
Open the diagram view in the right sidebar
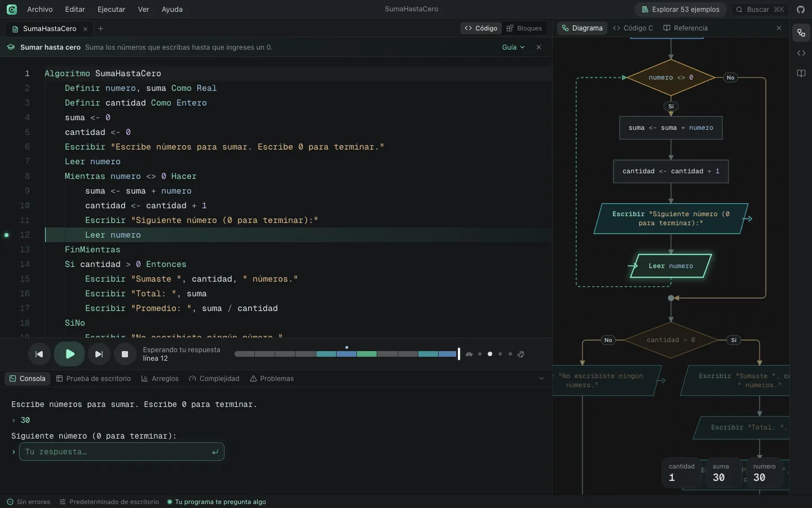[x=801, y=33]
